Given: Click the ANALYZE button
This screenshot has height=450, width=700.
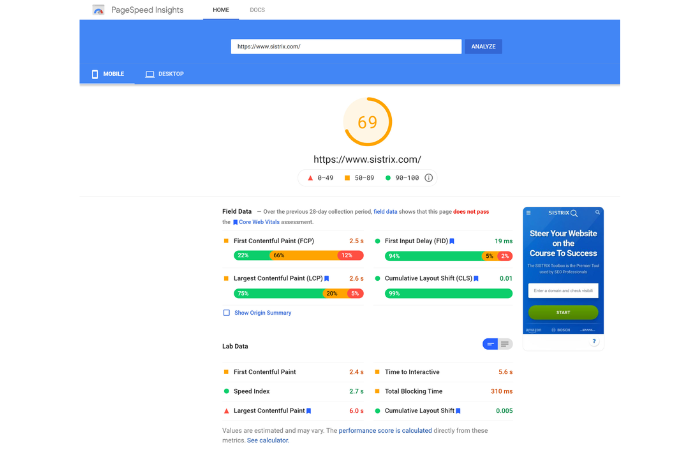Looking at the screenshot, I should coord(483,46).
